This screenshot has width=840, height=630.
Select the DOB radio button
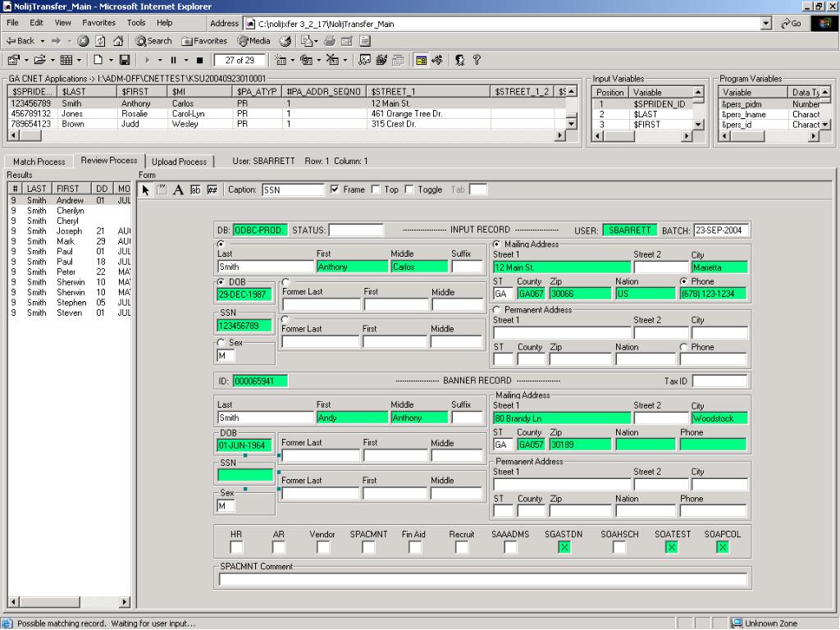coord(221,282)
